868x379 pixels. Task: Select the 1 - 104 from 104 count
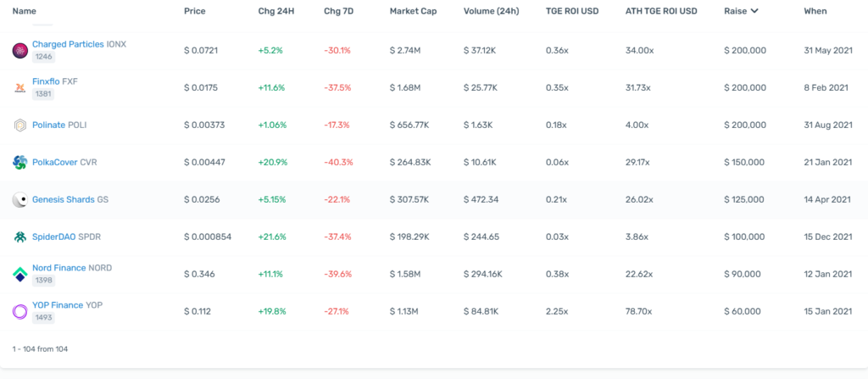(x=40, y=349)
